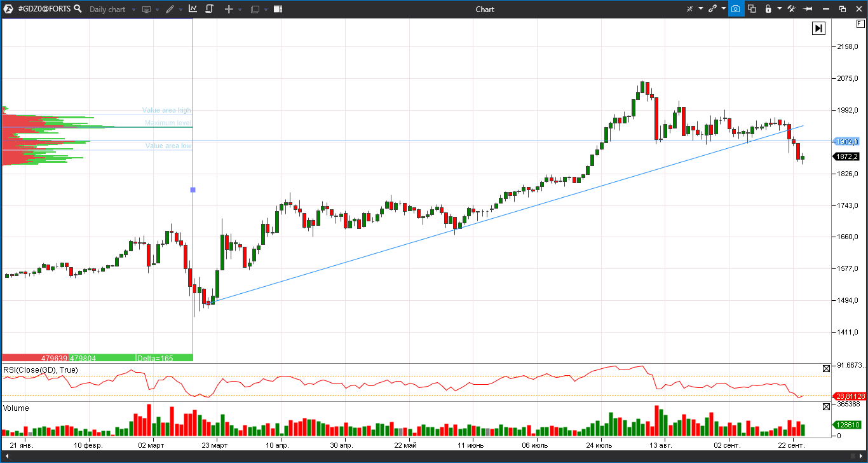
Task: Add a new indicator with the plus icon
Action: [x=228, y=9]
